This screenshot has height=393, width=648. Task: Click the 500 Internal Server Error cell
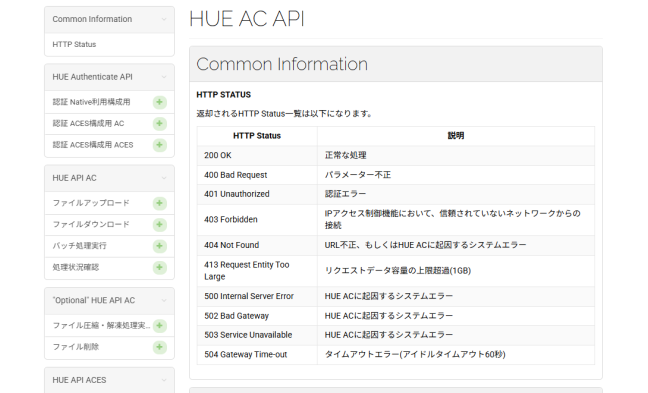pyautogui.click(x=257, y=296)
